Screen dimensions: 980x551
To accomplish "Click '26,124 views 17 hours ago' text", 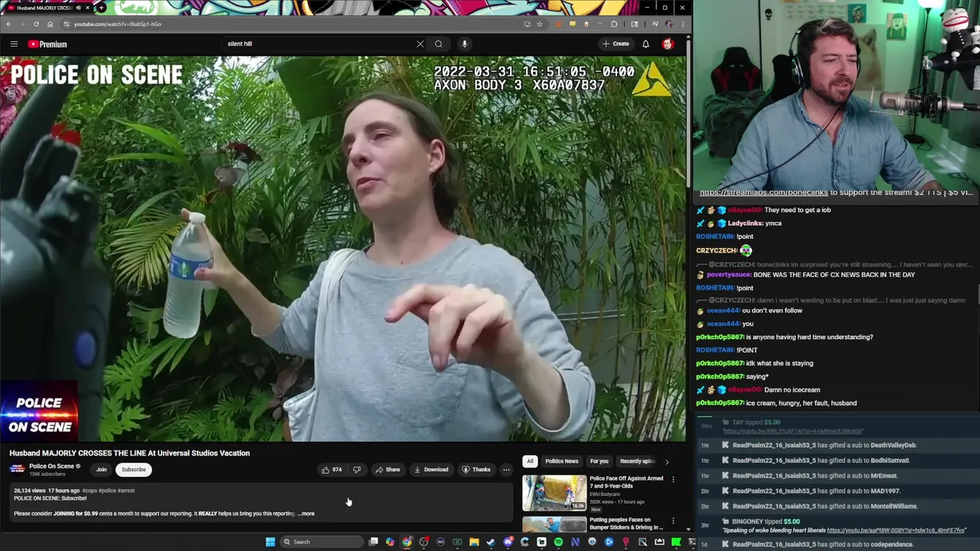I will [x=47, y=491].
